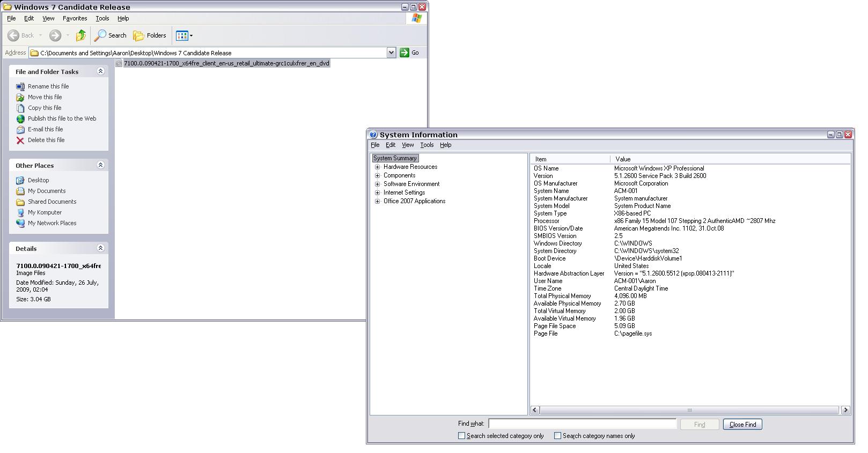The width and height of the screenshot is (868, 453).
Task: Click the red X Delete file icon
Action: point(20,140)
